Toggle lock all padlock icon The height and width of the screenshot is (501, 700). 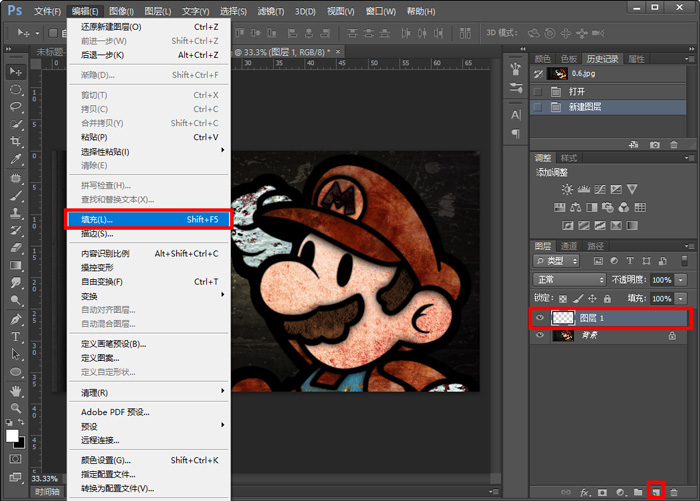[x=607, y=298]
